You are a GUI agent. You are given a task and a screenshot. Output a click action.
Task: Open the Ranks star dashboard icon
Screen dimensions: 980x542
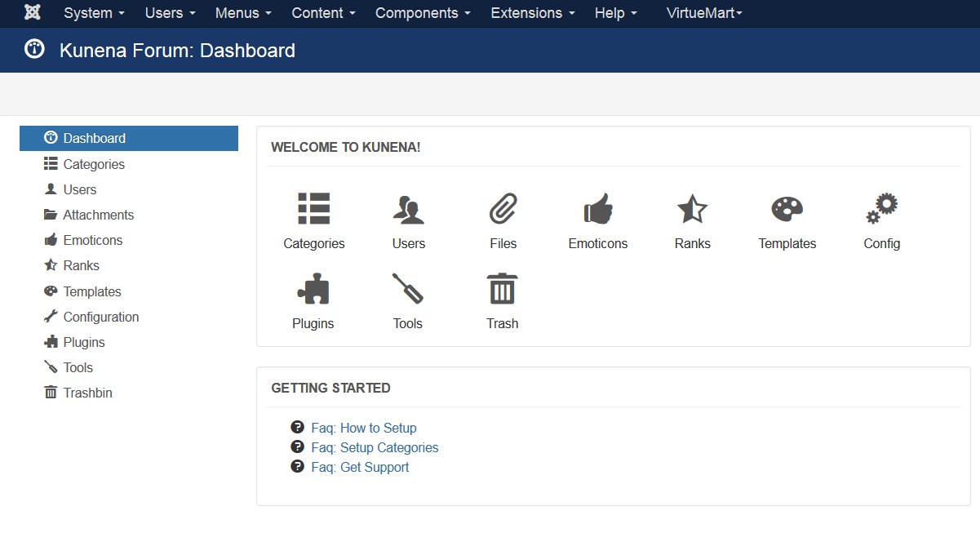693,209
